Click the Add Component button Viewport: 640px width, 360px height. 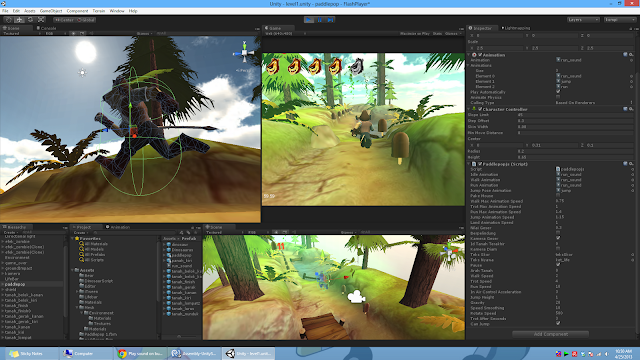550,334
